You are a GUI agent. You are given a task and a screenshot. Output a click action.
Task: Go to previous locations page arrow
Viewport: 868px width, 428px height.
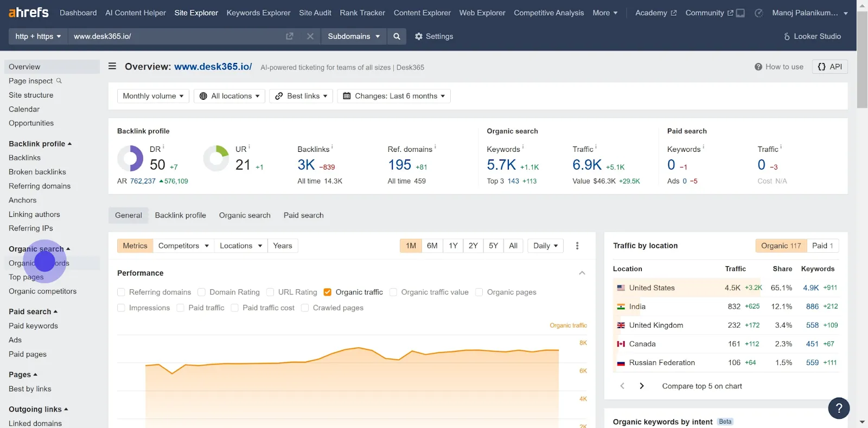pos(622,386)
